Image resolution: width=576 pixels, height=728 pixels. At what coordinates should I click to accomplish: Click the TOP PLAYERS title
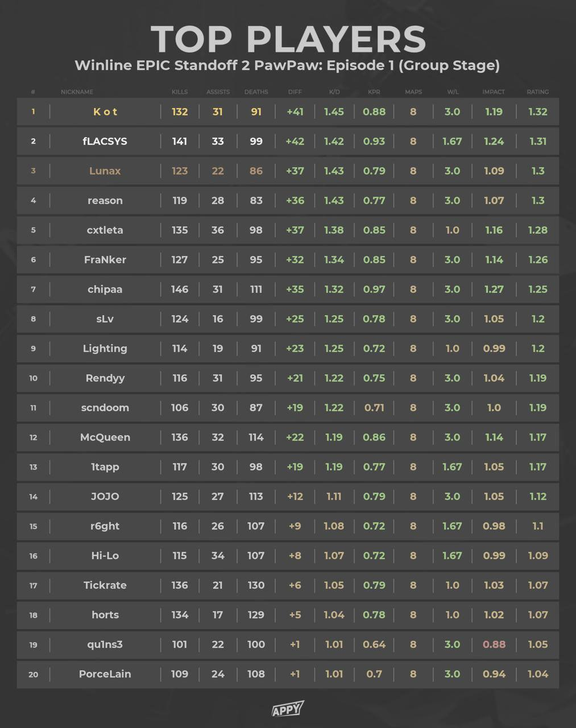288,39
